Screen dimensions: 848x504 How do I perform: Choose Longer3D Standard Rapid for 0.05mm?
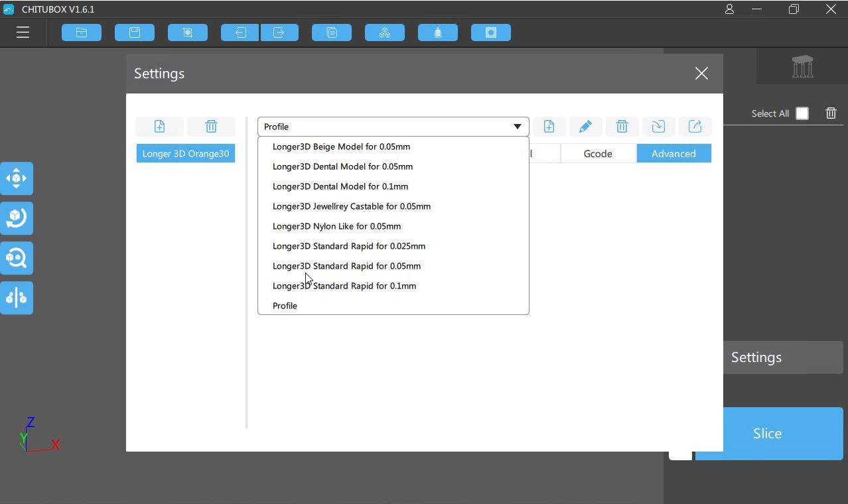tap(393, 266)
